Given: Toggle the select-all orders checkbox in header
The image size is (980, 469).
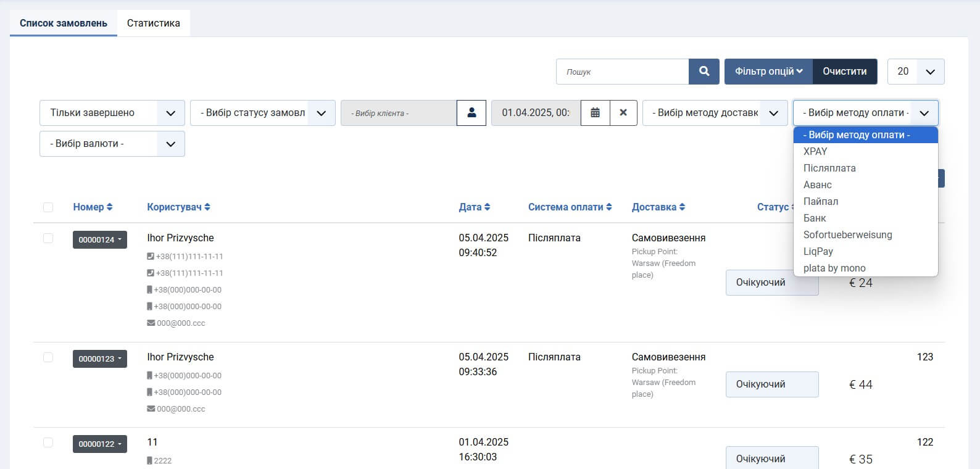Looking at the screenshot, I should (48, 207).
